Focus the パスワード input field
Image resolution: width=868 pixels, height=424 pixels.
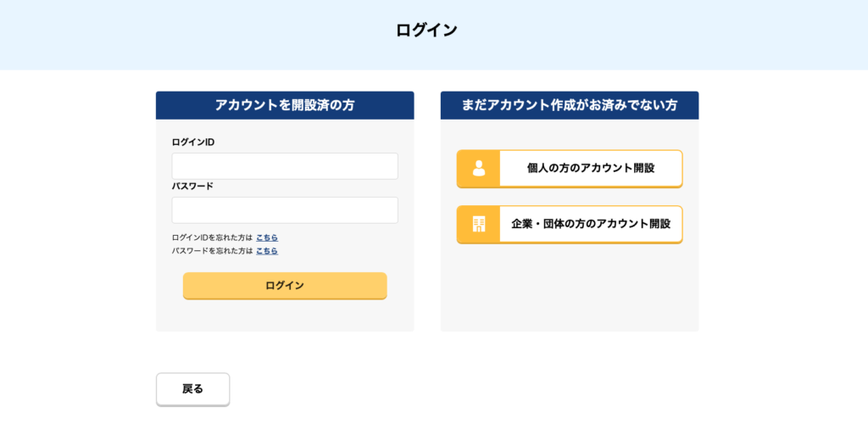[285, 210]
